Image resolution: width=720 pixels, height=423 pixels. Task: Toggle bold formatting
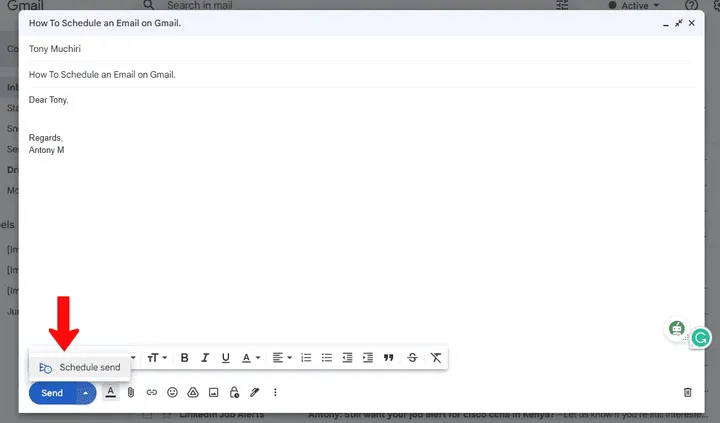(184, 358)
